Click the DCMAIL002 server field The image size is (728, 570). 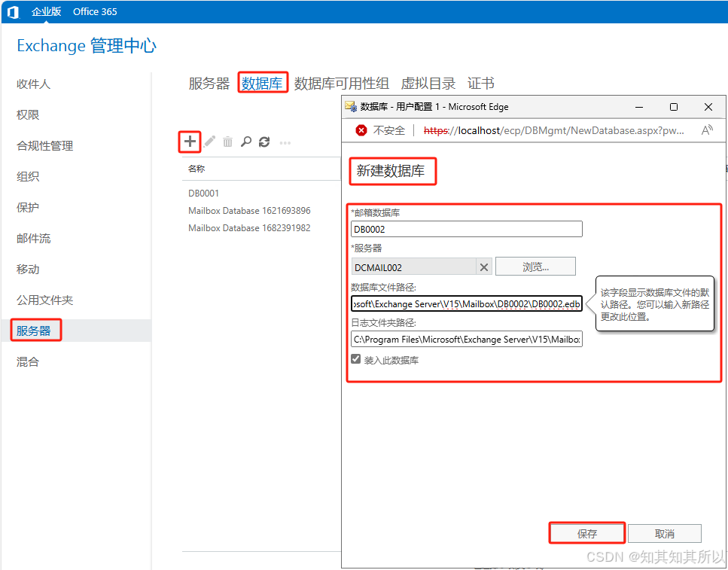tap(413, 267)
